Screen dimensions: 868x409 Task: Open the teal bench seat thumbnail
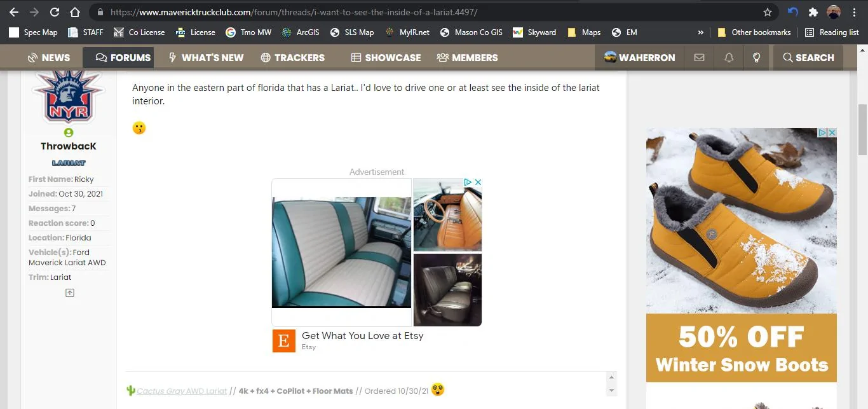tap(342, 253)
